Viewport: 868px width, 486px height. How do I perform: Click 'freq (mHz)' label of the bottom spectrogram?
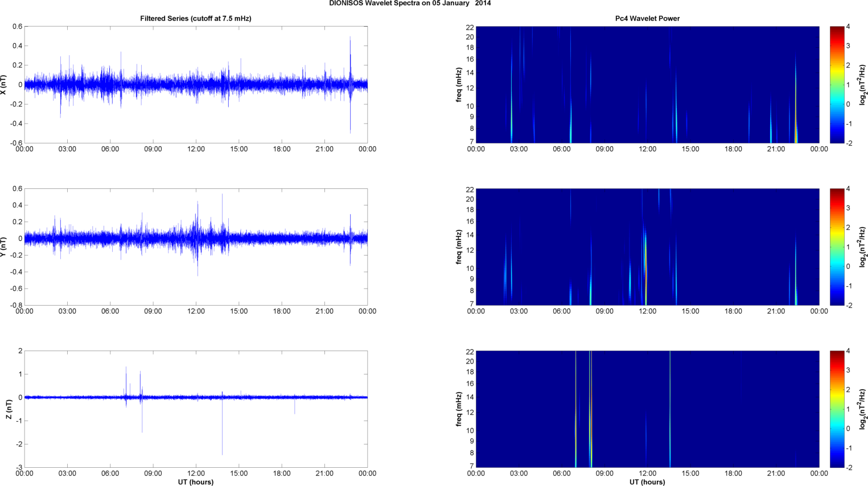pyautogui.click(x=459, y=409)
